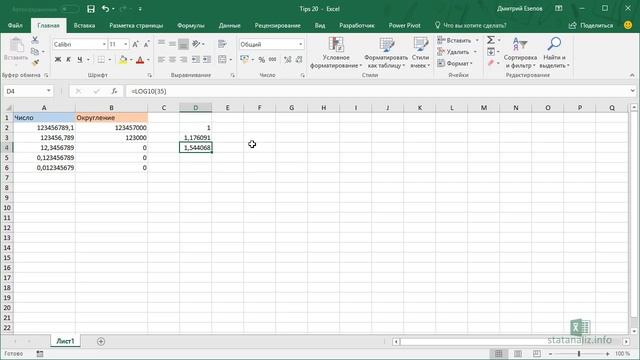This screenshot has width=640, height=360.
Task: Switch to the Данные tab
Action: [229, 25]
